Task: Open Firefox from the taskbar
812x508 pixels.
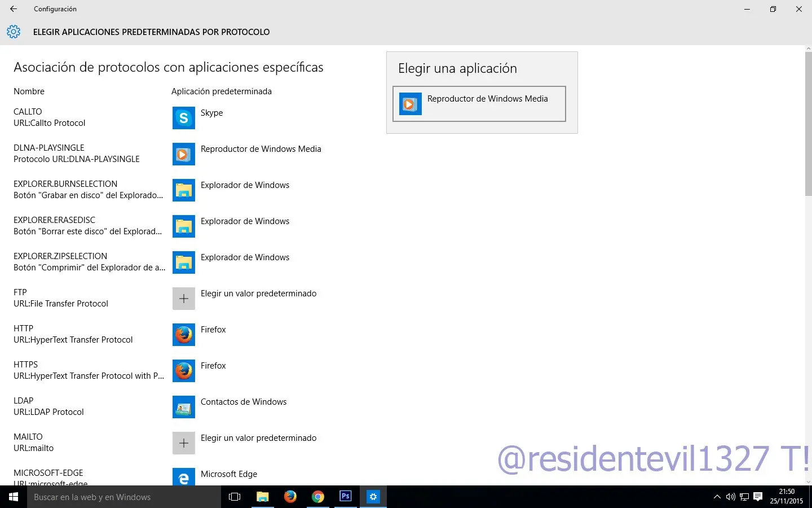Action: tap(290, 497)
